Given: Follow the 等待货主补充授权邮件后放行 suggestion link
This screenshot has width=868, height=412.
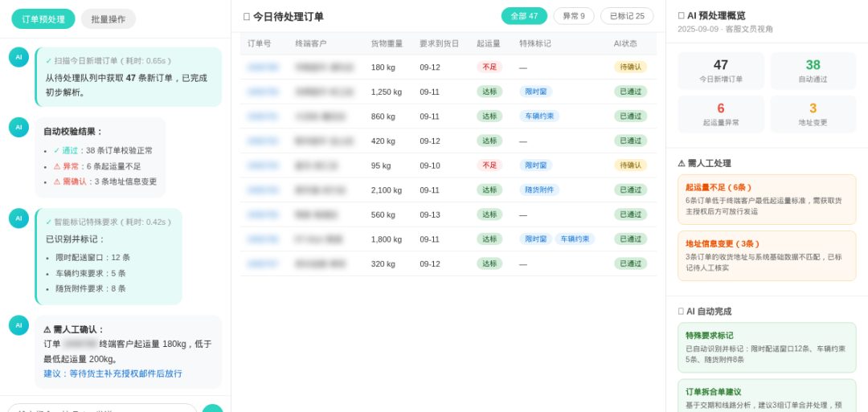Looking at the screenshot, I should point(113,373).
